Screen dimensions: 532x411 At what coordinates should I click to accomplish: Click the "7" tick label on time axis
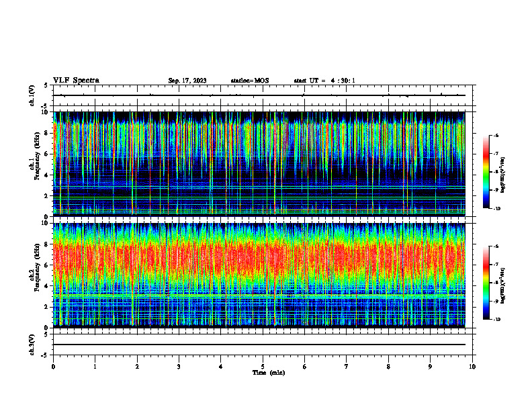click(x=347, y=367)
